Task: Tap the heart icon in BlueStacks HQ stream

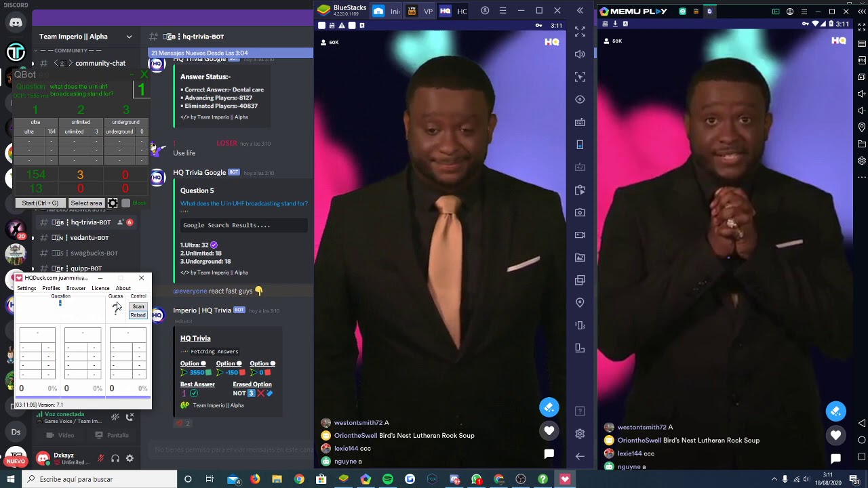Action: click(x=549, y=430)
